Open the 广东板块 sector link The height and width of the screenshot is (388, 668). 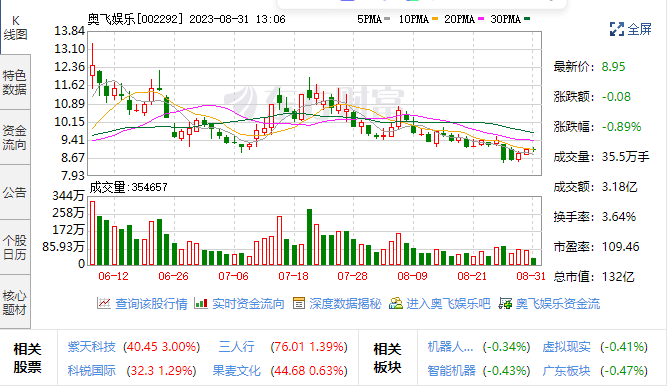(567, 371)
